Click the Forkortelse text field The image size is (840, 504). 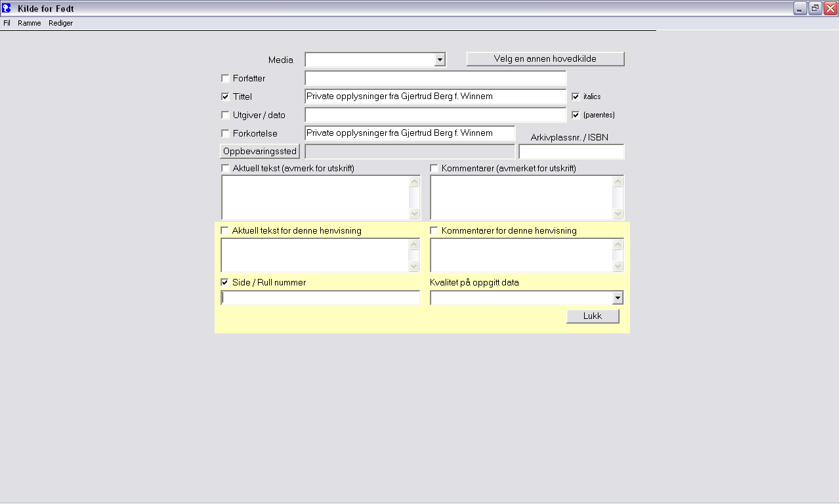tap(410, 133)
